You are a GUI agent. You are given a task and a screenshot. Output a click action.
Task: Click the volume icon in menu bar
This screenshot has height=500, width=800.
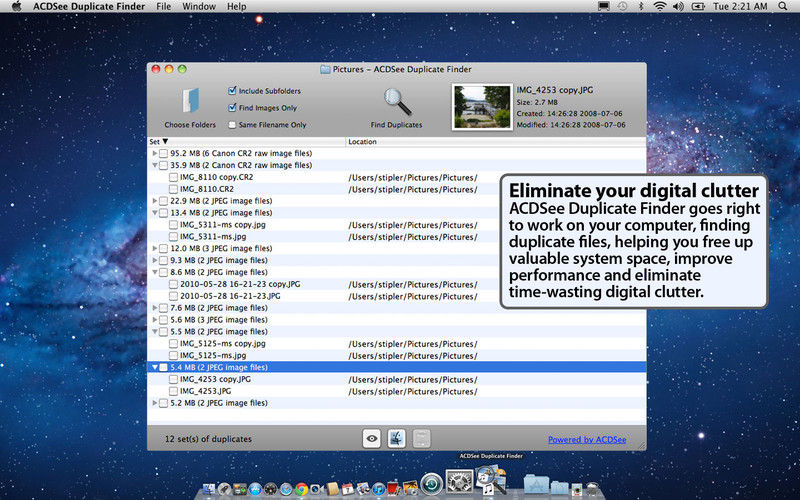pos(678,6)
